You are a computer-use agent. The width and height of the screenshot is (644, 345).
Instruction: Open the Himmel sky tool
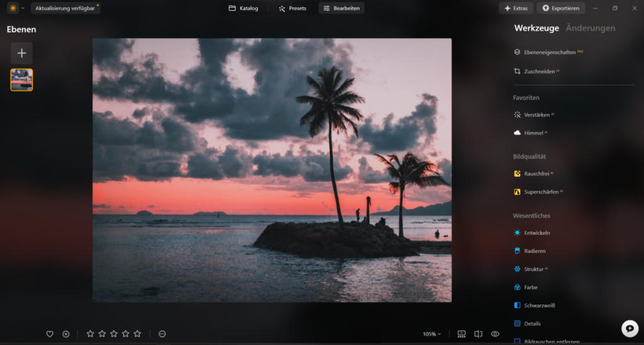[x=531, y=133]
